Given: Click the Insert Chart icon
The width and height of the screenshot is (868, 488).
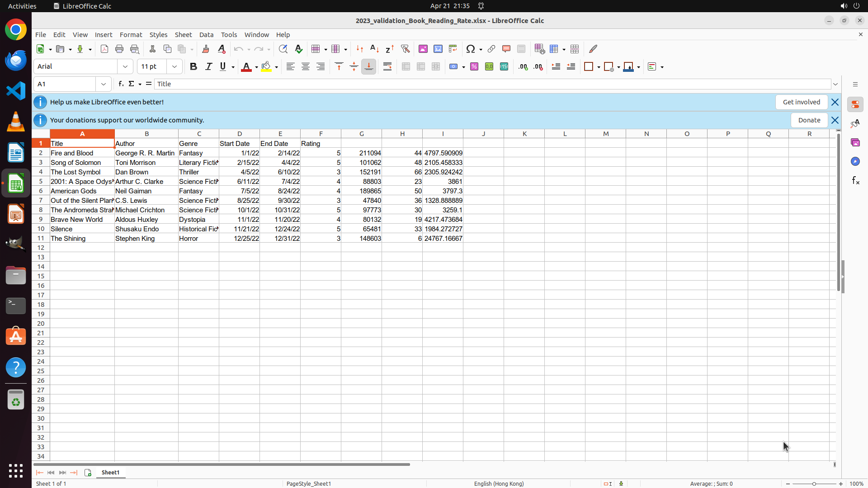Looking at the screenshot, I should (x=438, y=49).
